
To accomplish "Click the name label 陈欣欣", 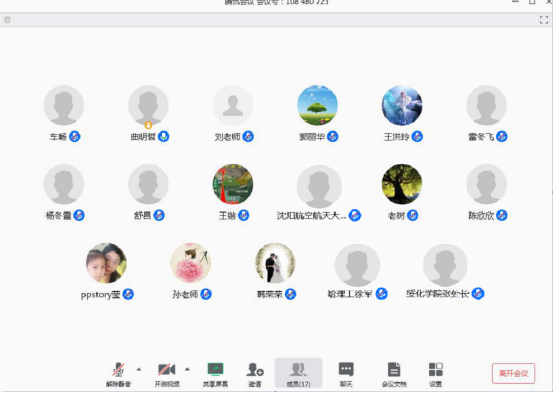I will pos(481,215).
